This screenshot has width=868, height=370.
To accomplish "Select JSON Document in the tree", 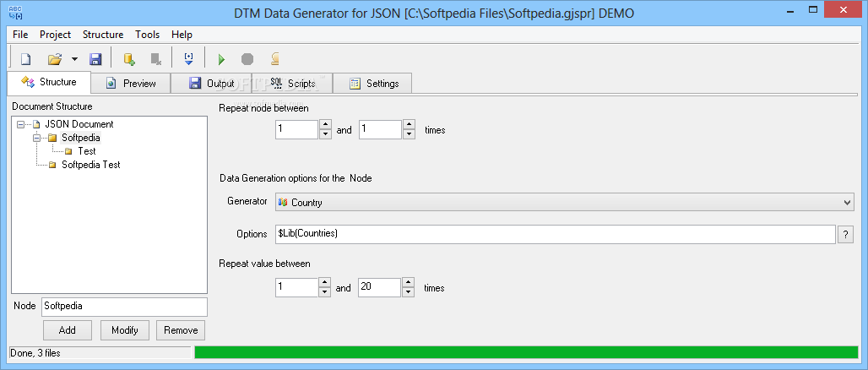I will pyautogui.click(x=79, y=124).
